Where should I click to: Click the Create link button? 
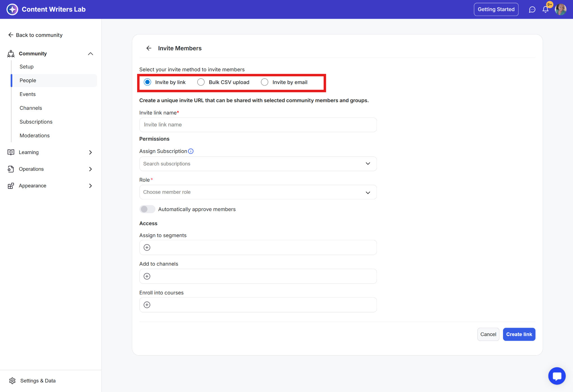[x=519, y=334]
